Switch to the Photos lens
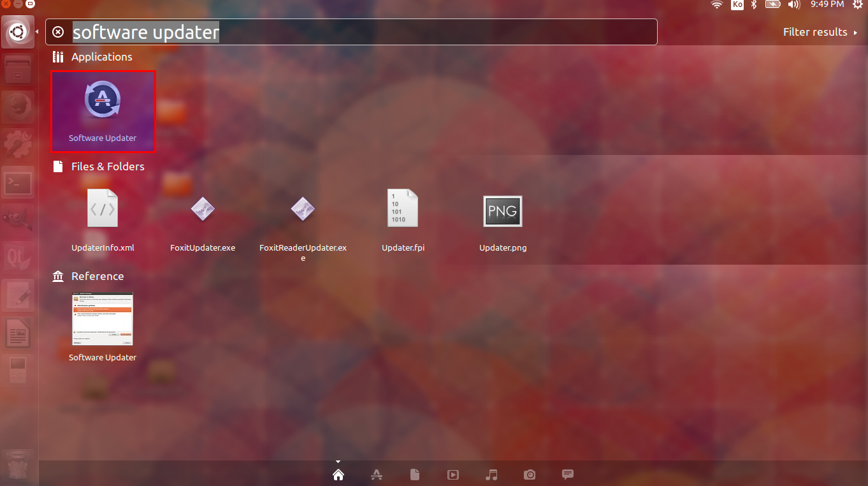 click(530, 475)
